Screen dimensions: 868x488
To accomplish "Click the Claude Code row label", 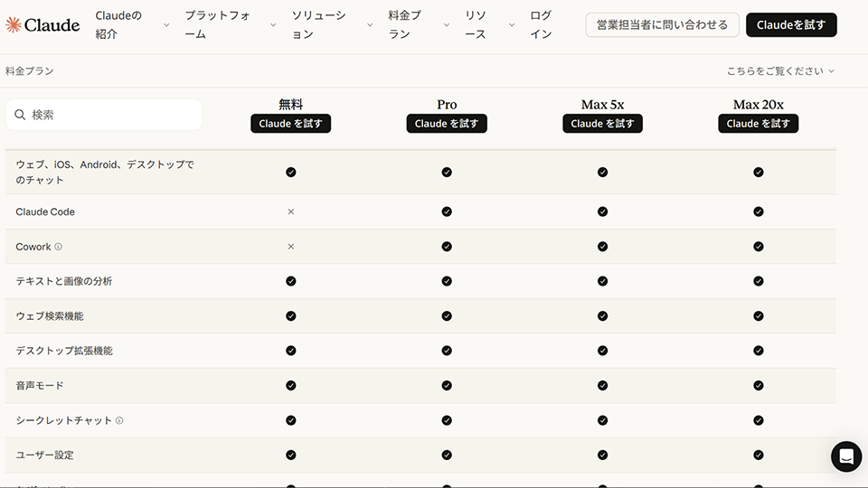I will pyautogui.click(x=45, y=211).
